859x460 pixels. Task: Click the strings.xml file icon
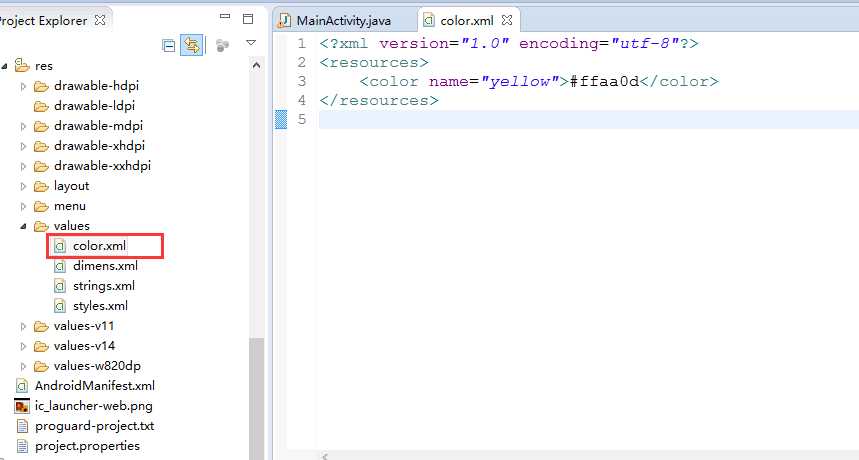coord(60,286)
